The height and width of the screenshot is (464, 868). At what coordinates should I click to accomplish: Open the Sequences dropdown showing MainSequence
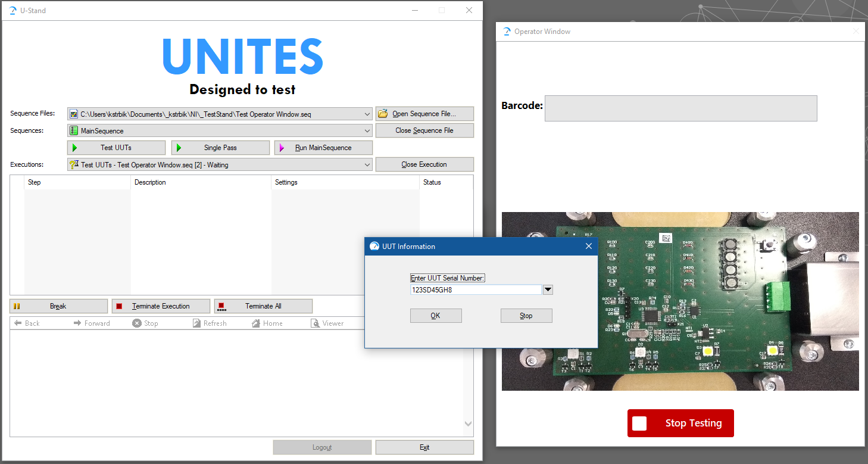(x=367, y=130)
